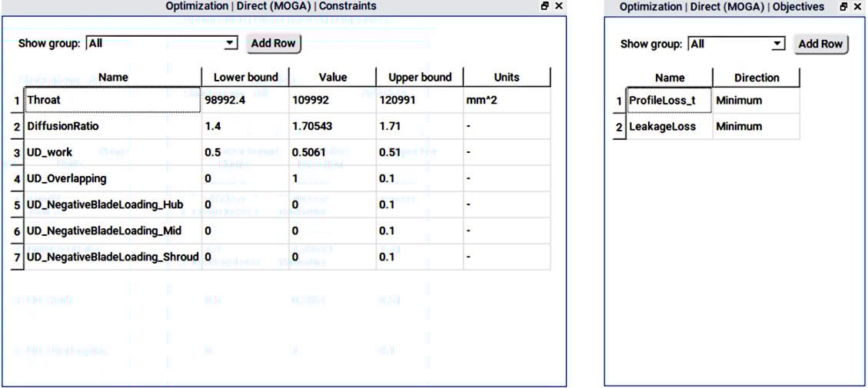The height and width of the screenshot is (388, 868).
Task: Select the Throat name cell
Action: pos(112,100)
